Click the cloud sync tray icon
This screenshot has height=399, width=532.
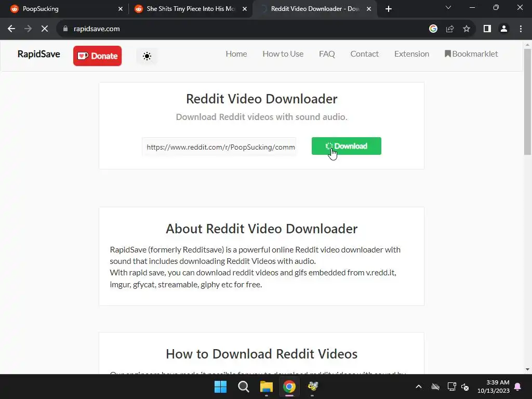[435, 387]
